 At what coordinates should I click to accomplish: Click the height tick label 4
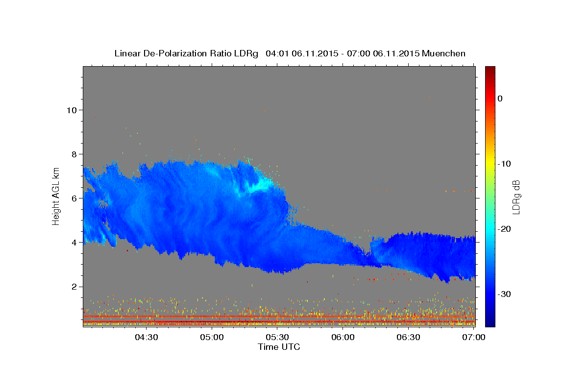[74, 242]
